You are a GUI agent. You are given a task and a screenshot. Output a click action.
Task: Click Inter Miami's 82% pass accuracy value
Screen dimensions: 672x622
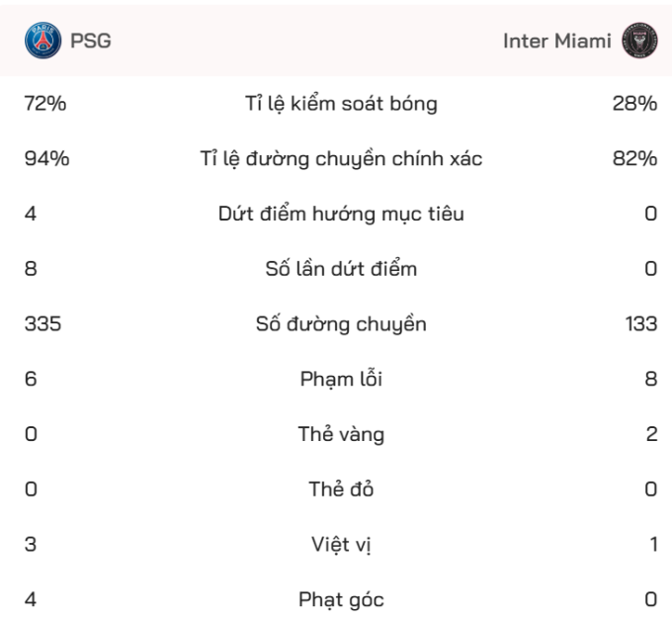(634, 159)
